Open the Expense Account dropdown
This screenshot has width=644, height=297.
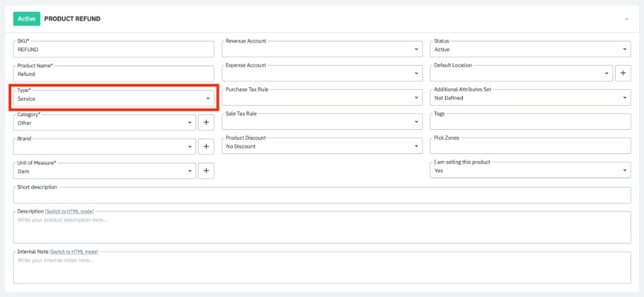[322, 73]
